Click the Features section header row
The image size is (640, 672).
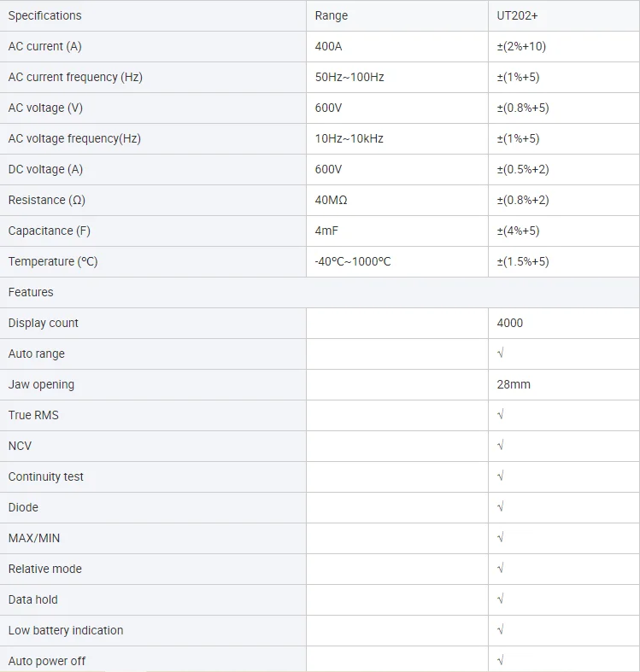(31, 292)
